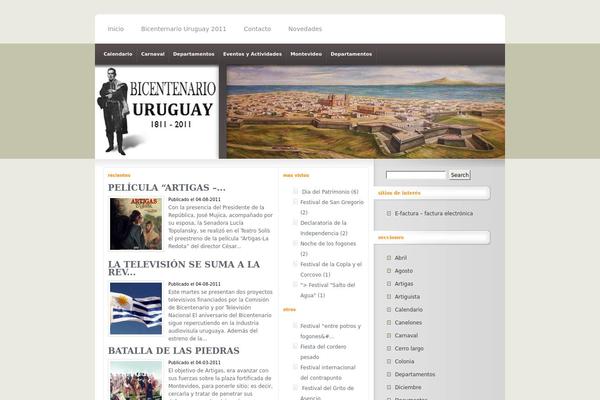Screen dimensions: 600x400
Task: Open Noche de los fogones (2) link
Action: pyautogui.click(x=328, y=248)
